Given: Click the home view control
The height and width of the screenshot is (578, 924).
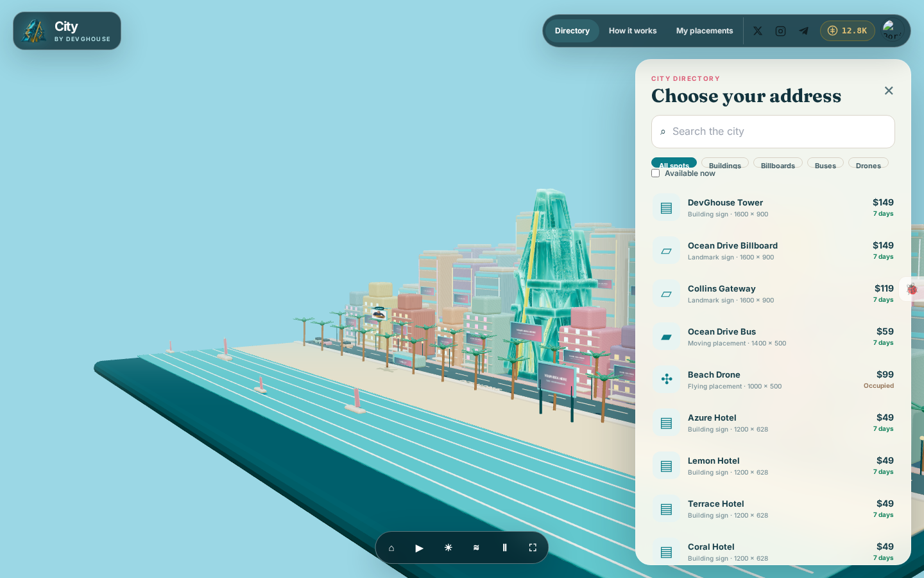Looking at the screenshot, I should [x=391, y=548].
